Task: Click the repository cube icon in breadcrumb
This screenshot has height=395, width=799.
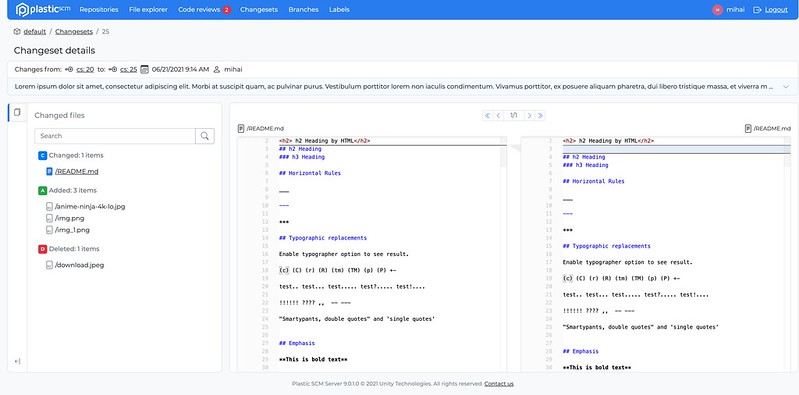Action: click(17, 32)
